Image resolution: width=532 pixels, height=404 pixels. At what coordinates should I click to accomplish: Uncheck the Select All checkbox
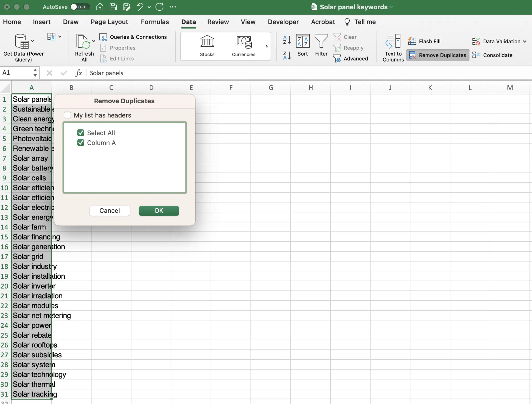[x=81, y=133]
